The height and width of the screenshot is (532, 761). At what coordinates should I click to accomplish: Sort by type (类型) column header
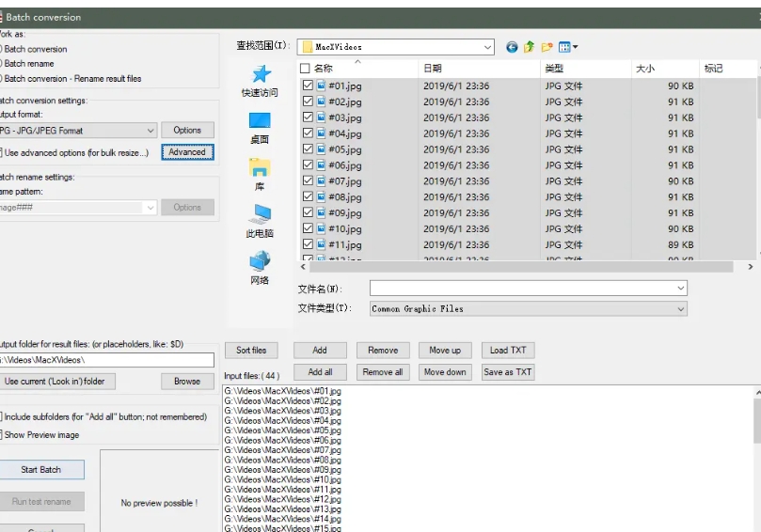[x=554, y=69]
